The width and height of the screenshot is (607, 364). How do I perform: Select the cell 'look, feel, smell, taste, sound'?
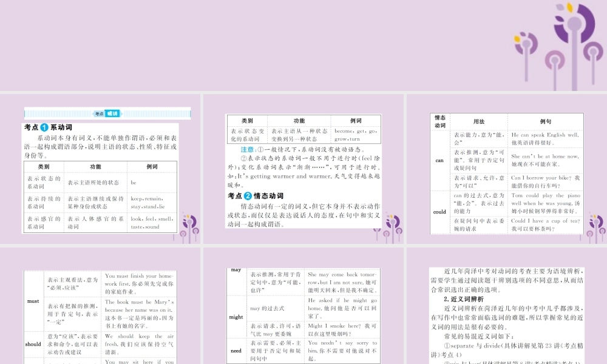coord(152,223)
